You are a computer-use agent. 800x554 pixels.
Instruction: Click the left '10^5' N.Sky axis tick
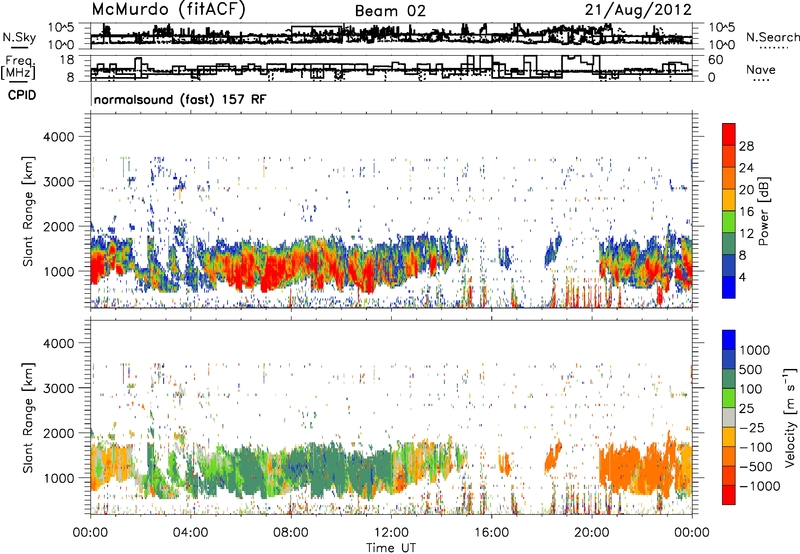point(61,27)
